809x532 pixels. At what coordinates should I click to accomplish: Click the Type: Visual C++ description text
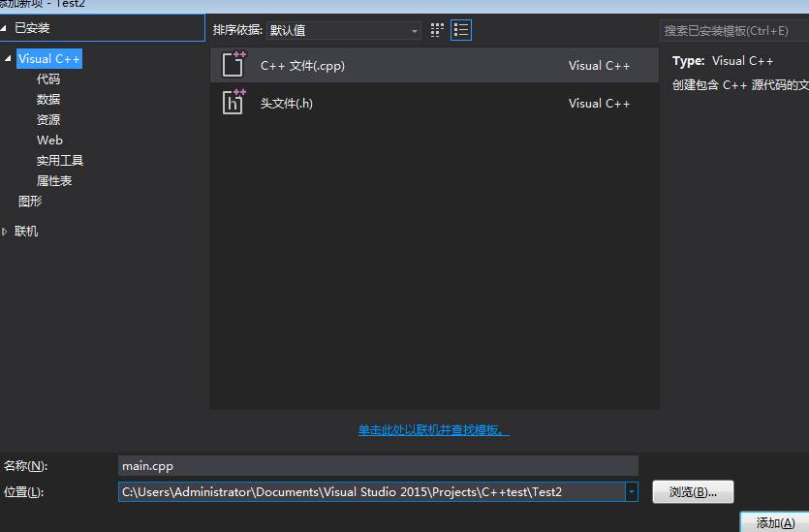[x=723, y=61]
